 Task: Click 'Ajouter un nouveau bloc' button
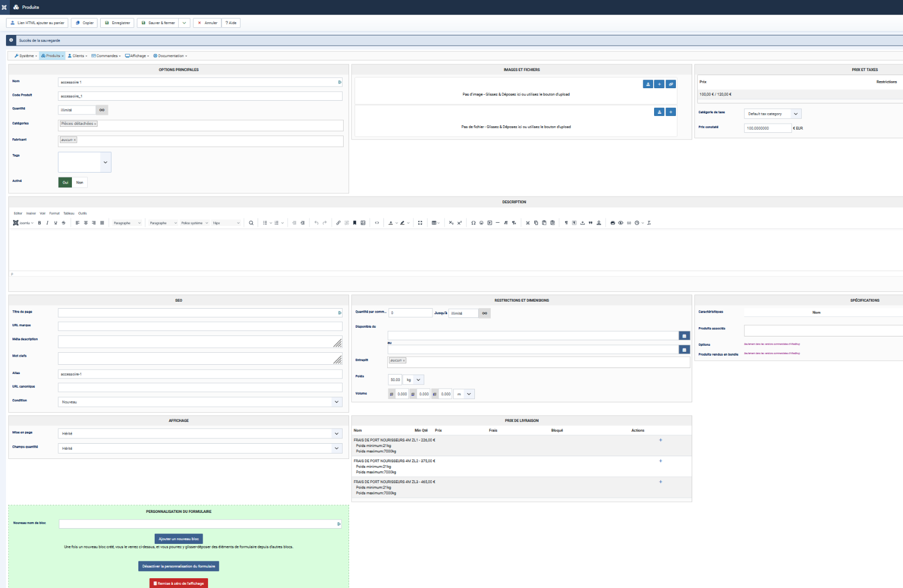[179, 539]
